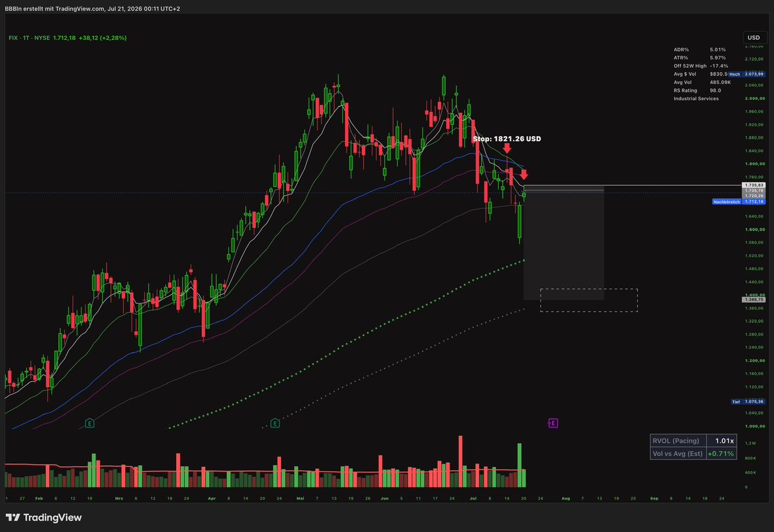The image size is (774, 532).
Task: Click the Stop: 1821.26 USD label
Action: pyautogui.click(x=506, y=139)
